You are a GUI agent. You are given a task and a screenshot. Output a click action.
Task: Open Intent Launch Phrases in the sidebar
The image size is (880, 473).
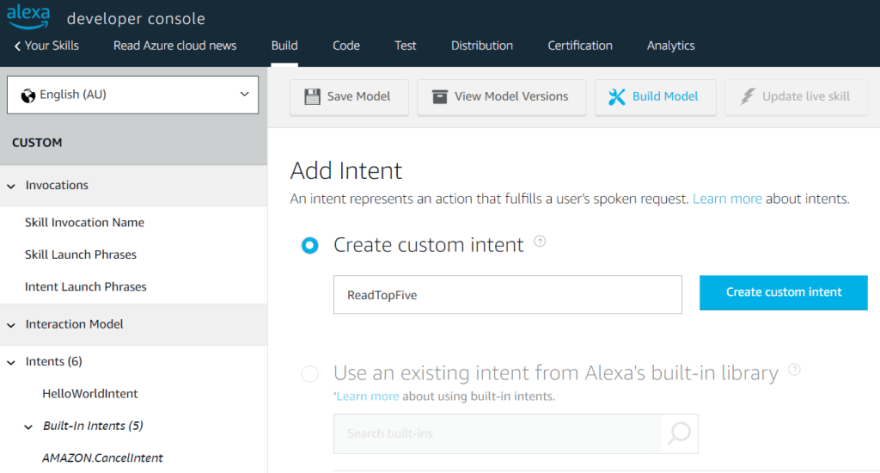(86, 287)
